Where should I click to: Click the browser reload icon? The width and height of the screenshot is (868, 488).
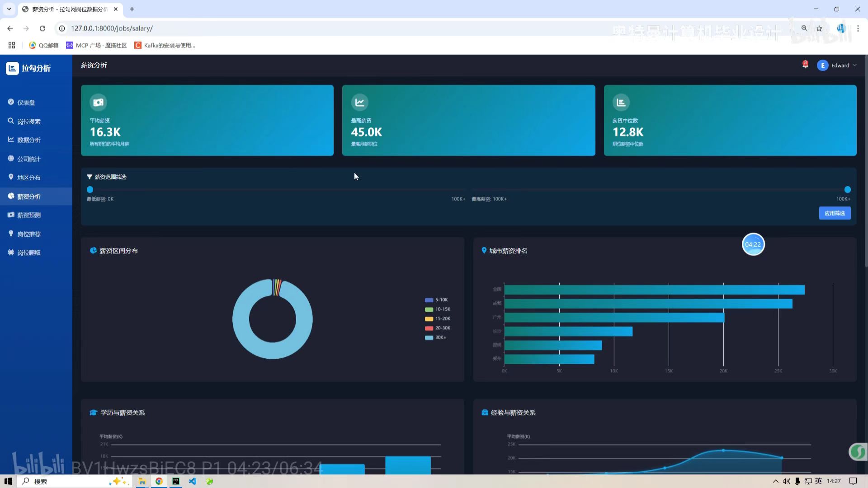tap(42, 28)
